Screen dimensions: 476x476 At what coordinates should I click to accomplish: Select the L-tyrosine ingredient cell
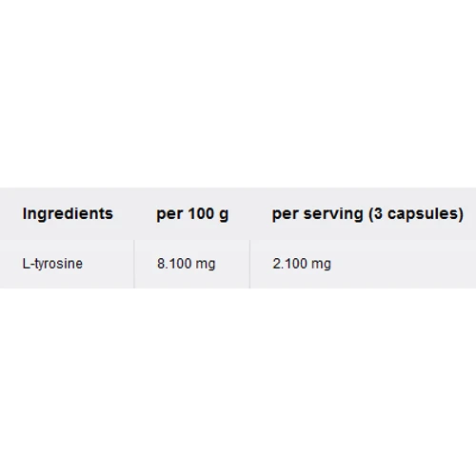52,264
